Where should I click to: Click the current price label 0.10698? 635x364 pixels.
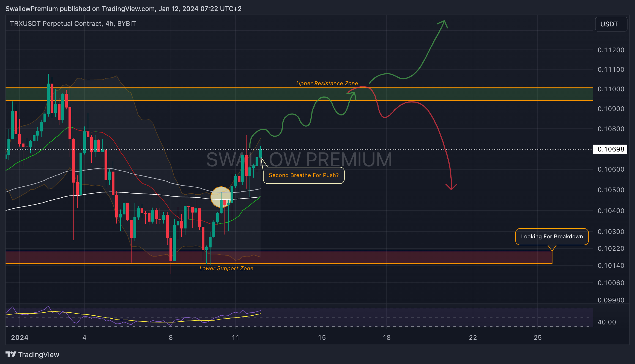click(610, 149)
